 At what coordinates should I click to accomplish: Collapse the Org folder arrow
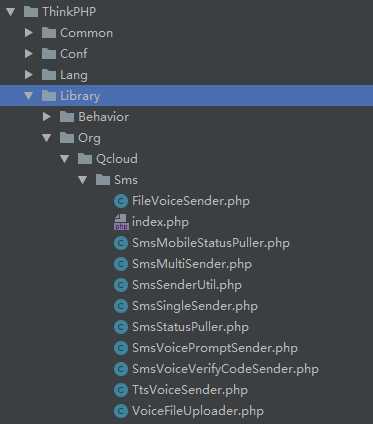[x=47, y=138]
